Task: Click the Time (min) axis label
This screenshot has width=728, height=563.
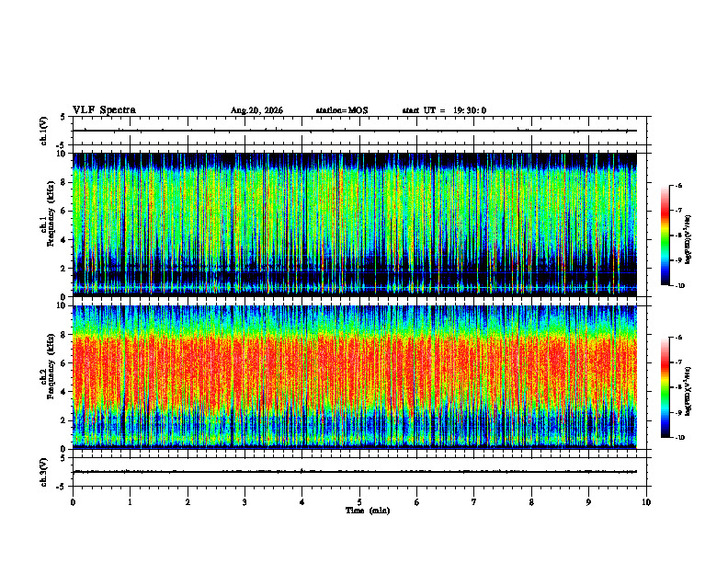Action: pyautogui.click(x=368, y=511)
